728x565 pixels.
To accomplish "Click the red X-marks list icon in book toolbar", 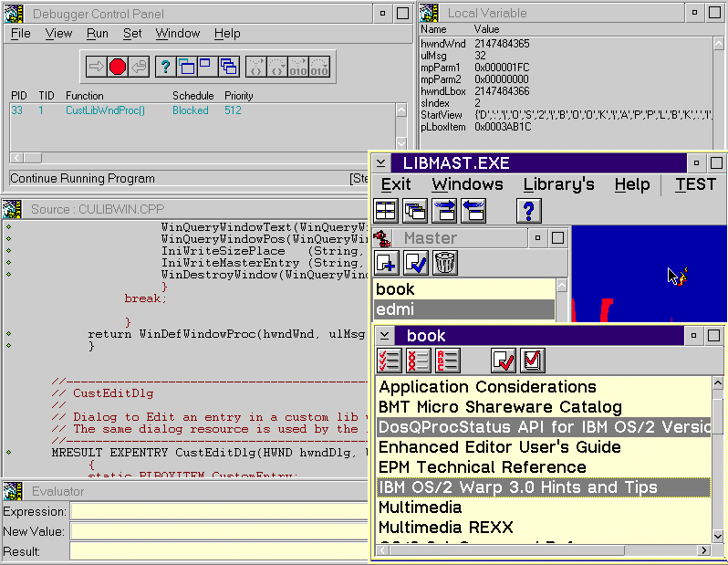I will tap(419, 361).
